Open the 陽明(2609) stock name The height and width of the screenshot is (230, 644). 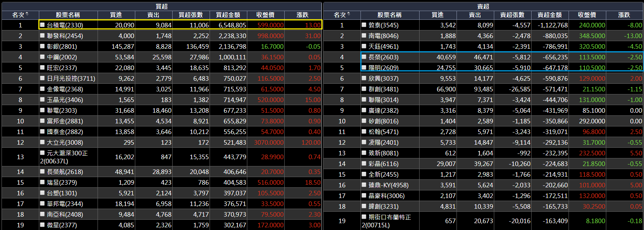383,68
